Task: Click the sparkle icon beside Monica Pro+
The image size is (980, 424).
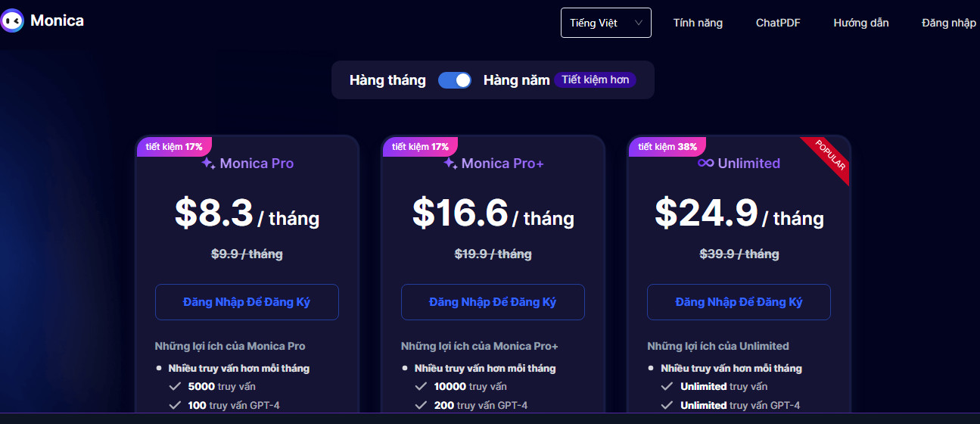Action: (450, 163)
